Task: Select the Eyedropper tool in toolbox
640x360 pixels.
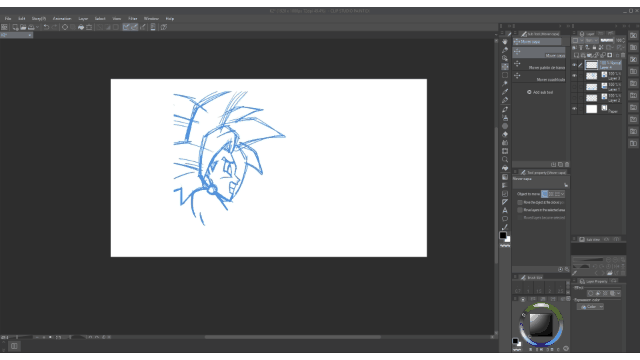Action: 505,92
